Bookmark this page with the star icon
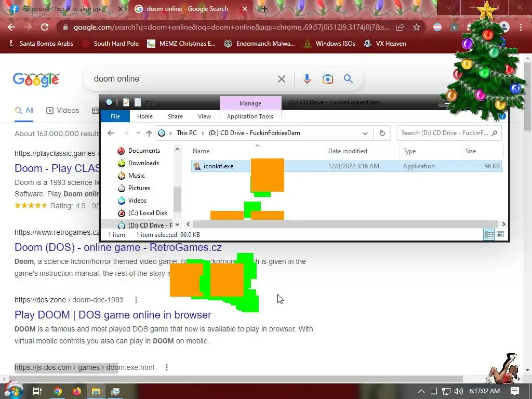Screen dimensions: 532x399 [417, 27]
